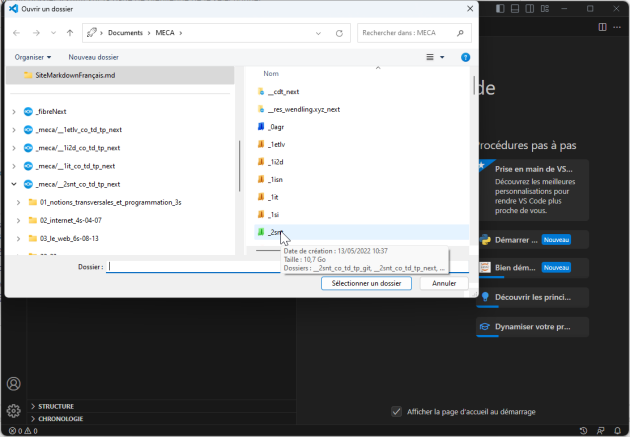Image resolution: width=630 pixels, height=437 pixels.
Task: Open the Organiser dropdown menu
Action: [33, 57]
